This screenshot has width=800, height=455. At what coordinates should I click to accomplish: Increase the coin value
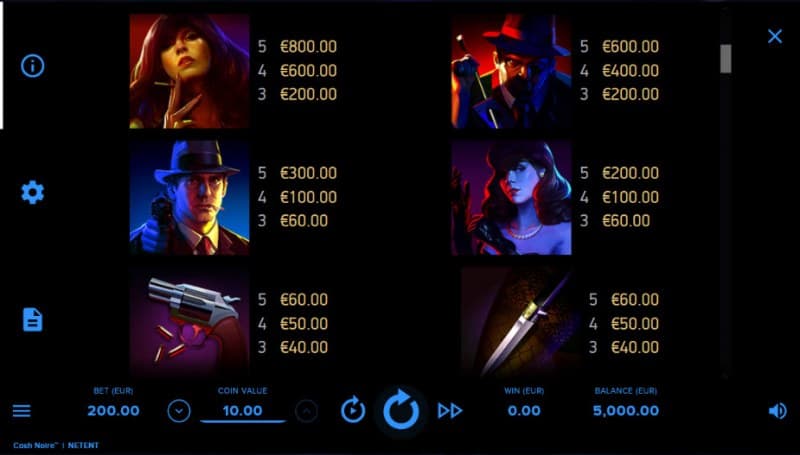coord(306,411)
